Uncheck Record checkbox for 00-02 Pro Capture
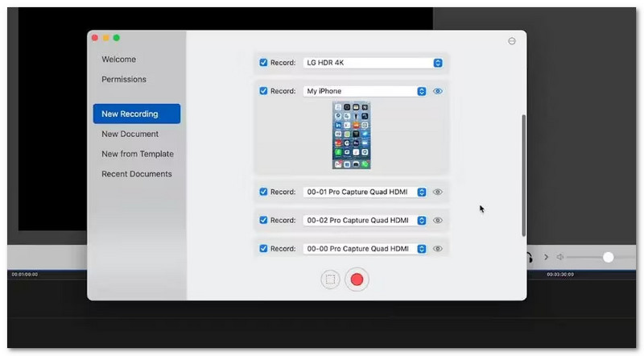 click(x=263, y=220)
